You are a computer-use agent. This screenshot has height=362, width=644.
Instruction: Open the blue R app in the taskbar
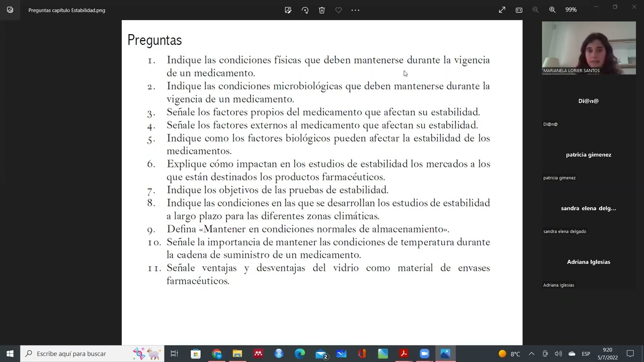279,353
